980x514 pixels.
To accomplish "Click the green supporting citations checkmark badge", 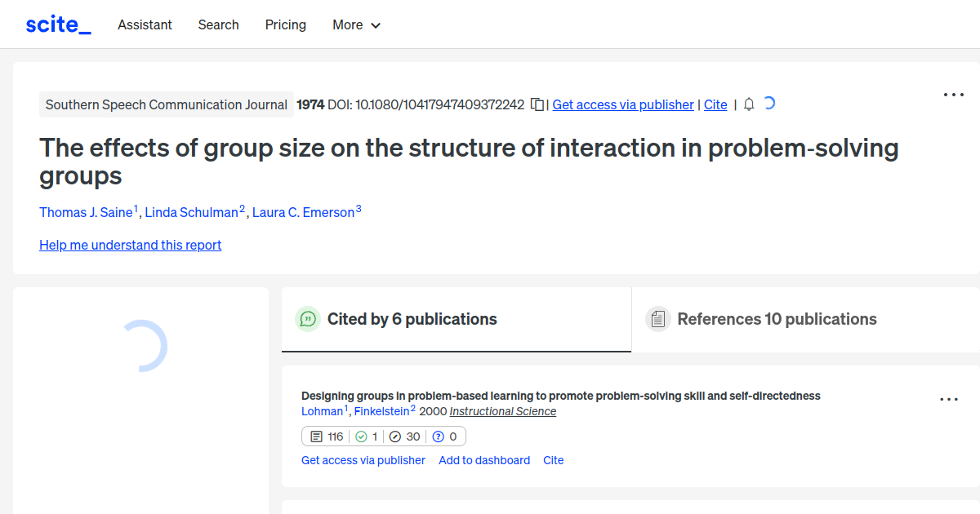I will tap(365, 436).
